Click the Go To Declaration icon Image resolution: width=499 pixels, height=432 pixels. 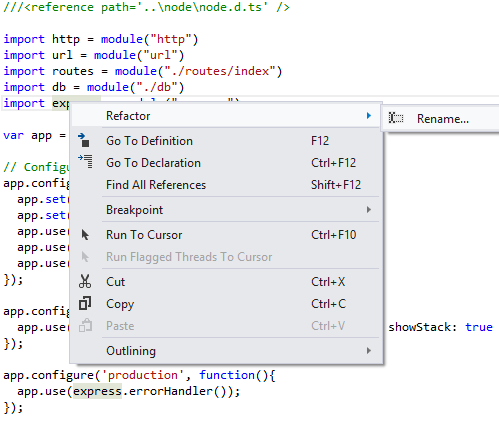[x=85, y=161]
